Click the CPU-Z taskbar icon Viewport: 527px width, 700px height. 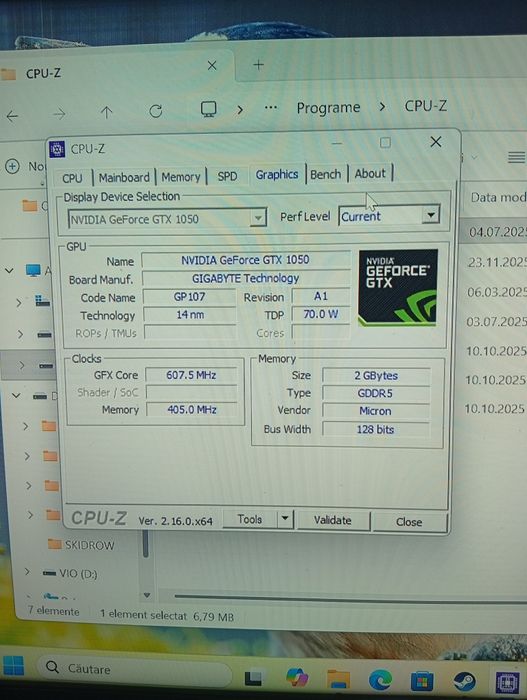coord(508,683)
